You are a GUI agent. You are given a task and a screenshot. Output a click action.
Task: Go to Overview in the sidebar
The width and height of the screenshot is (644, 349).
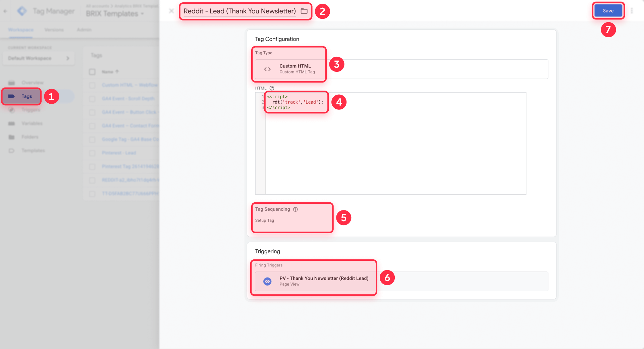click(33, 83)
